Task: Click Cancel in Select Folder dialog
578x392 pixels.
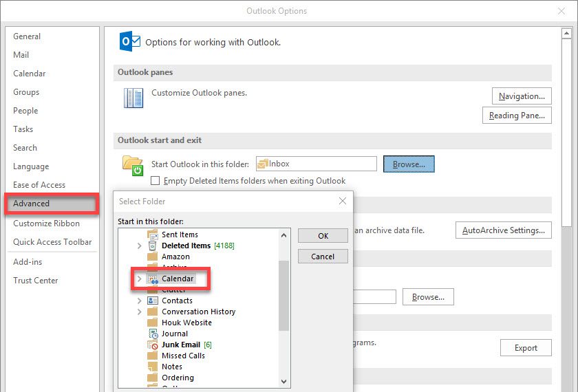Action: pyautogui.click(x=323, y=257)
